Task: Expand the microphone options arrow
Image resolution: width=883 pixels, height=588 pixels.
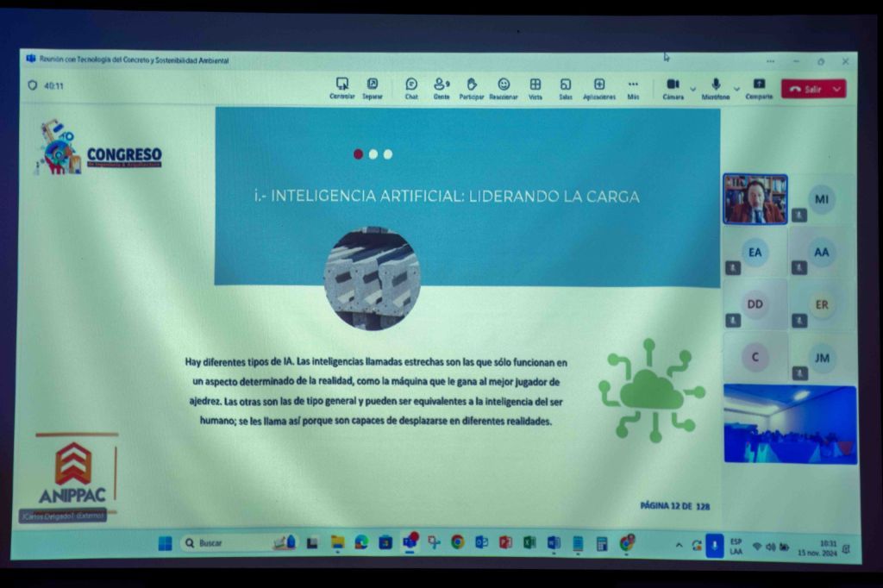Action: click(x=736, y=89)
